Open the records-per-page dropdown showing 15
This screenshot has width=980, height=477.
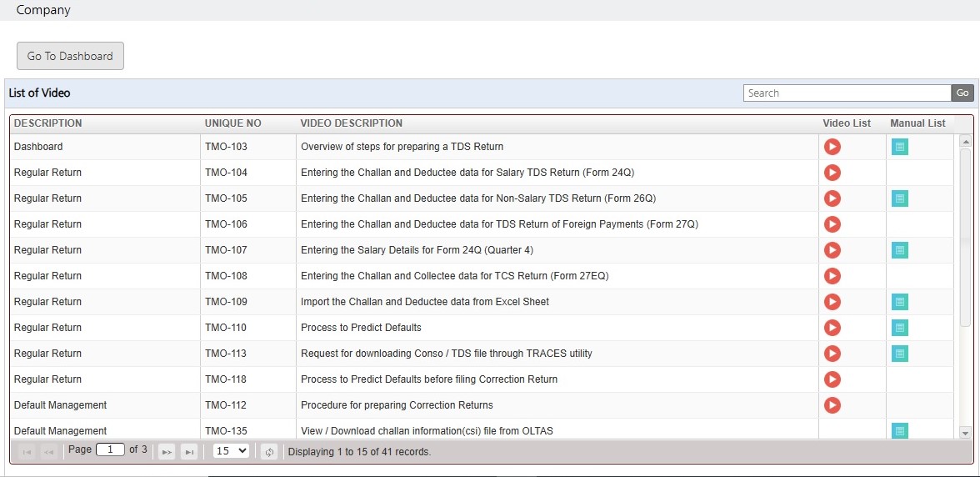pos(231,451)
